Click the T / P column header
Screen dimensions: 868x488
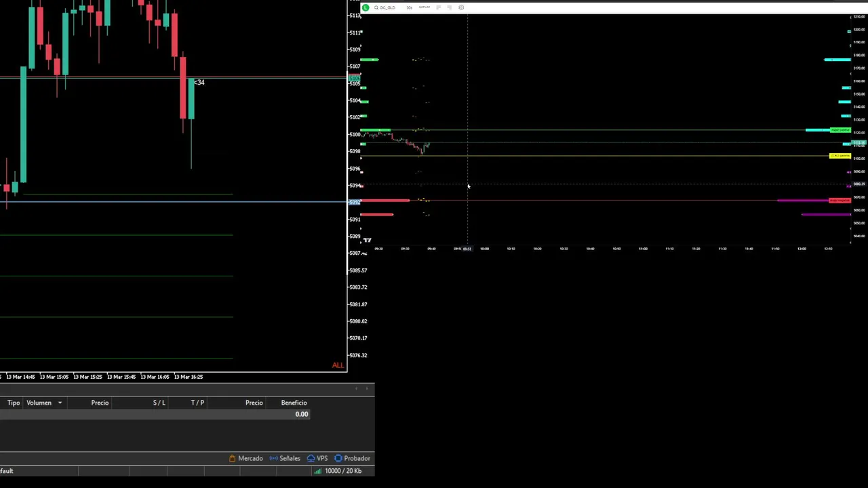coord(197,403)
